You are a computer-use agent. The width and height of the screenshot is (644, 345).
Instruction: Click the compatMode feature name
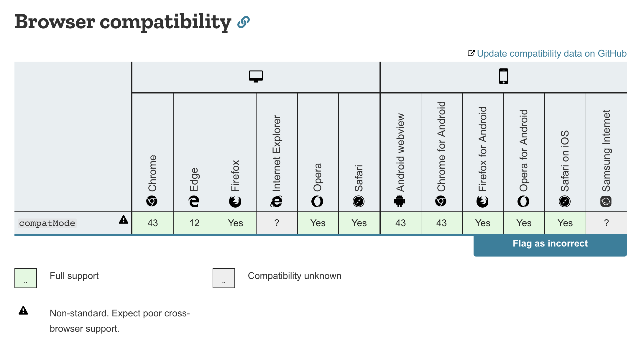pos(47,223)
